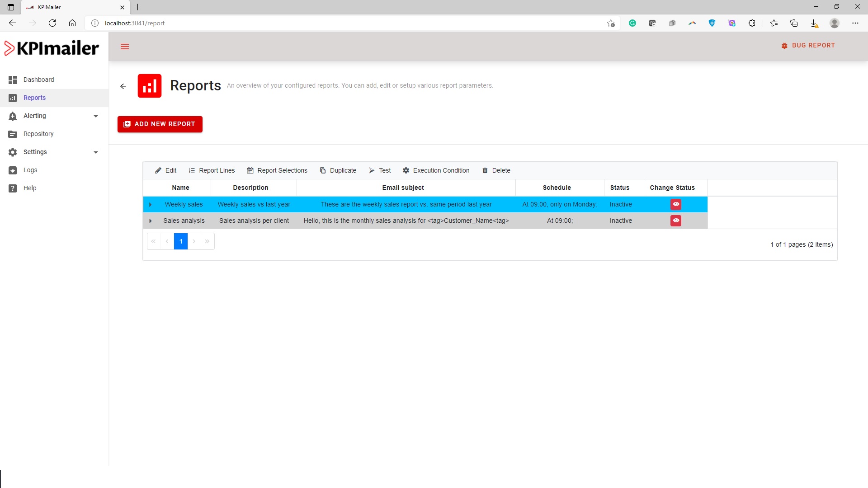The width and height of the screenshot is (868, 488).
Task: Click the Edit pencil toolbar button
Action: [165, 170]
